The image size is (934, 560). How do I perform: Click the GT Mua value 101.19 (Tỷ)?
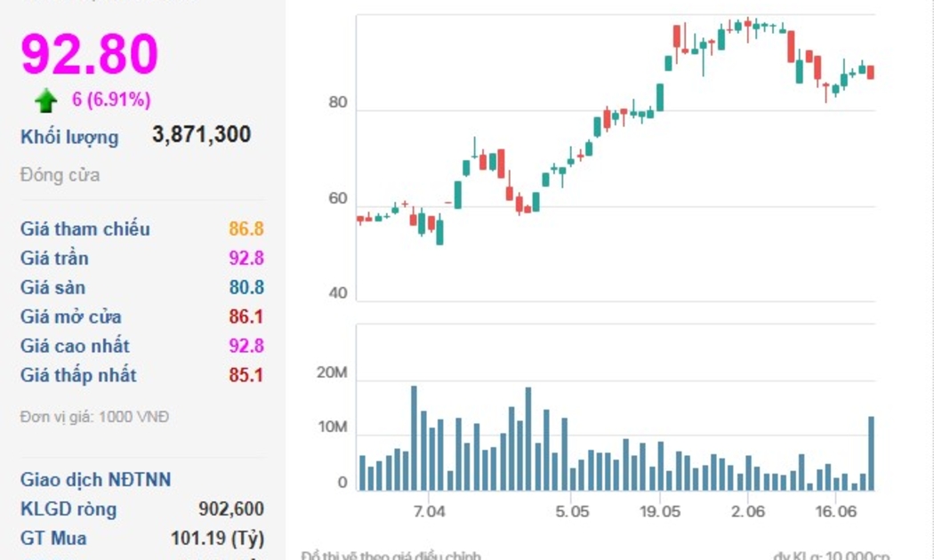[216, 539]
